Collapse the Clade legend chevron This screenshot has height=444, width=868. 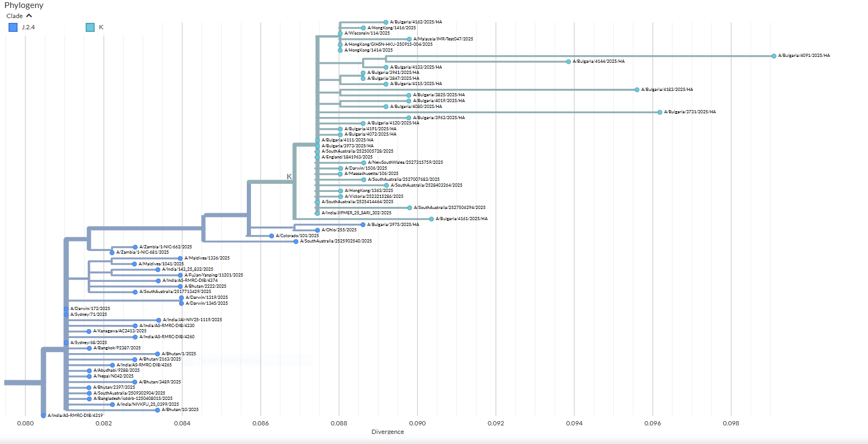pyautogui.click(x=29, y=16)
